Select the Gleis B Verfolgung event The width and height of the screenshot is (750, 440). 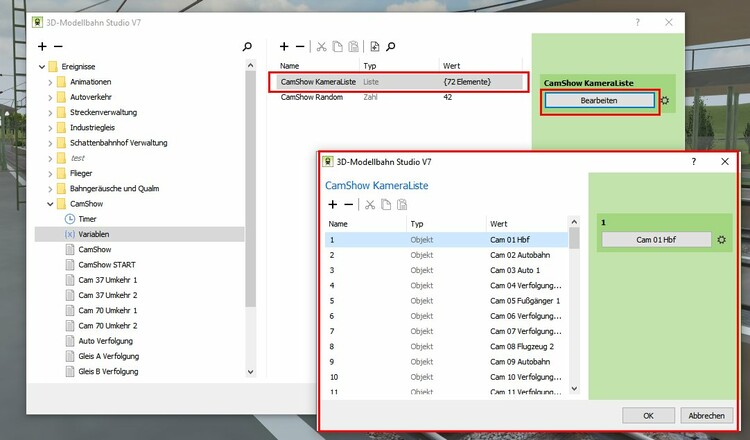click(108, 372)
